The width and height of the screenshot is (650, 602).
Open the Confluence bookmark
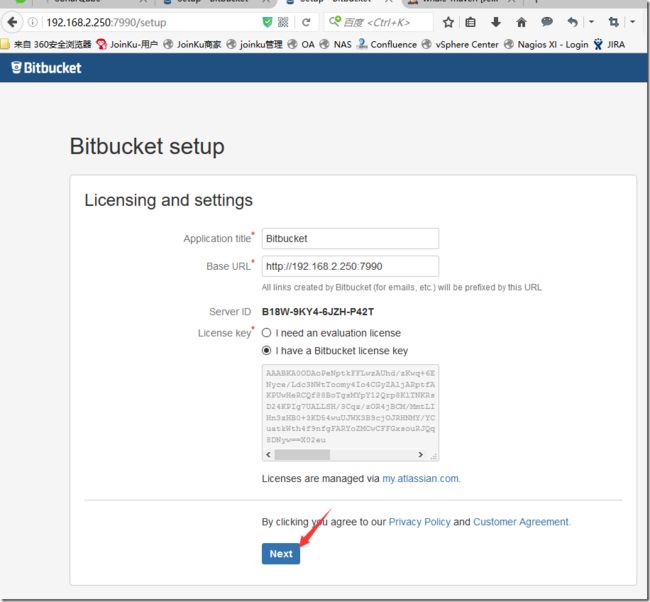pos(387,44)
